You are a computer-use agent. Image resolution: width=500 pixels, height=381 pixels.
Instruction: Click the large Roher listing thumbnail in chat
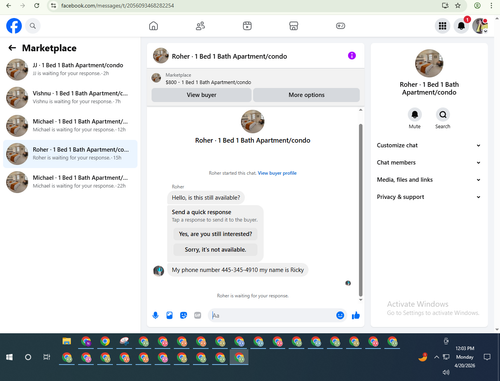(x=252, y=122)
